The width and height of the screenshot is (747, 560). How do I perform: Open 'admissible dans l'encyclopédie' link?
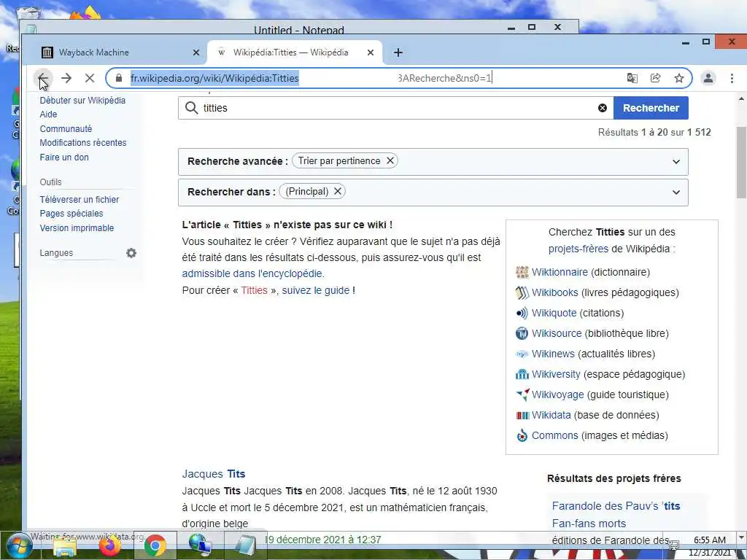tap(252, 274)
